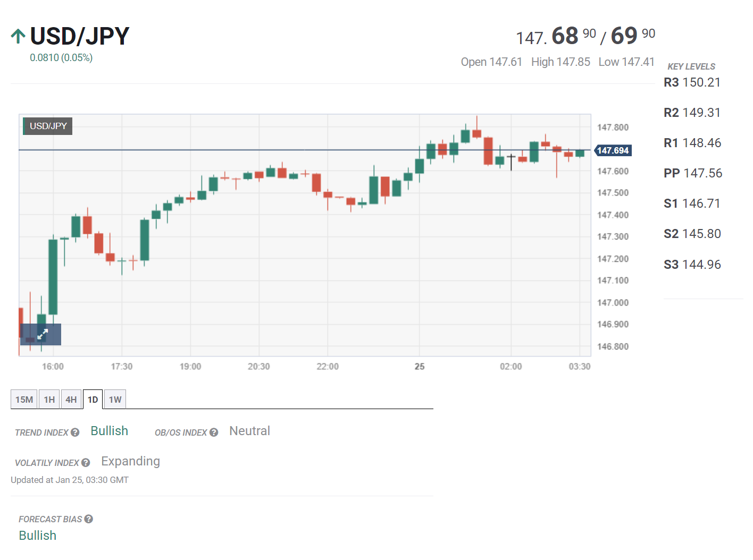Click the Jan 25 update timestamp
This screenshot has height=560, width=753.
tap(70, 479)
